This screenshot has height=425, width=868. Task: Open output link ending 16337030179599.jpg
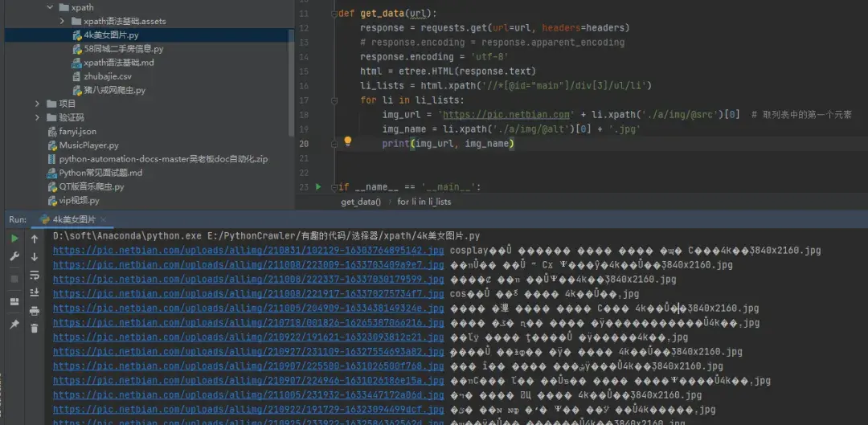point(248,280)
